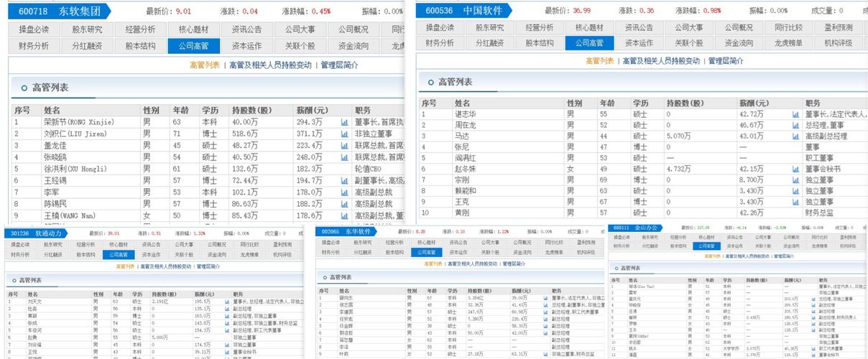The width and height of the screenshot is (868, 359).
Task: Switch to 经营分析 tab in 东软集团 panel
Action: click(x=141, y=29)
